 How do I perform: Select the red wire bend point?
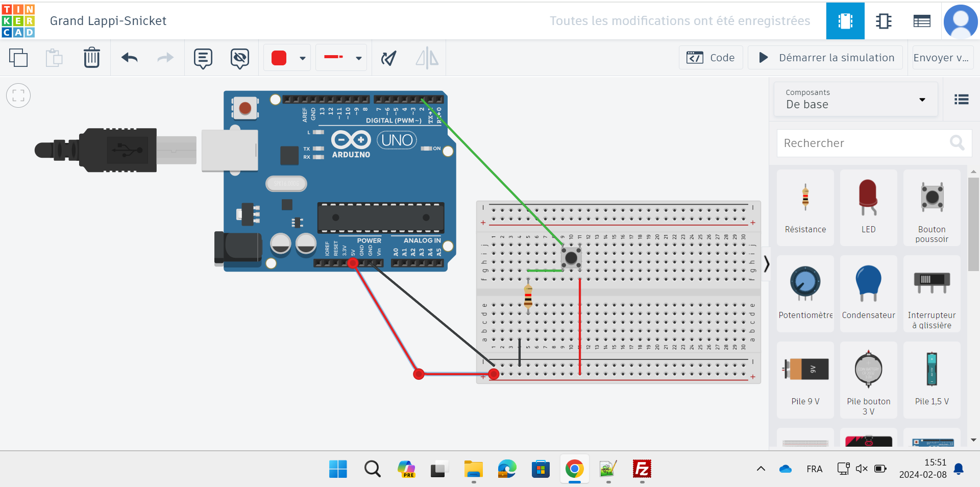pos(419,374)
